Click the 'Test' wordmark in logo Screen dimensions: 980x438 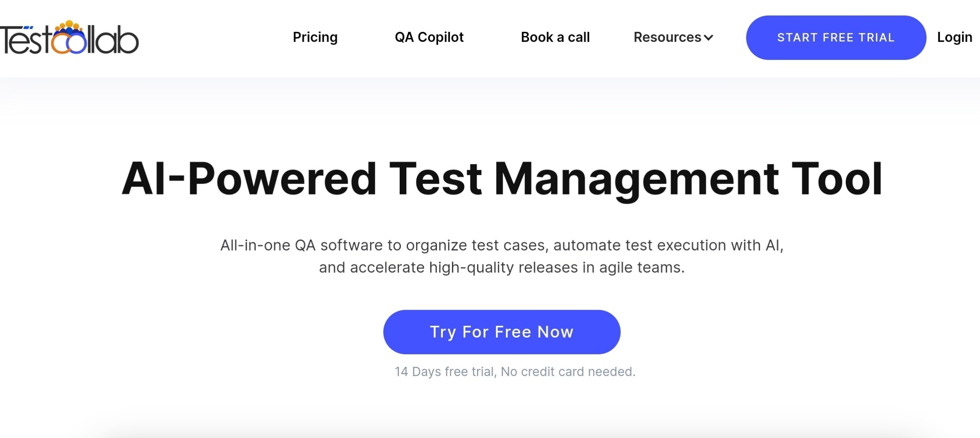tap(25, 40)
